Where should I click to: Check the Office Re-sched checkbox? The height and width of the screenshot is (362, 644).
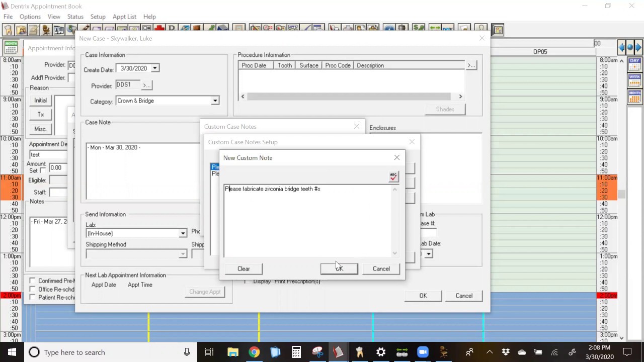tap(33, 289)
